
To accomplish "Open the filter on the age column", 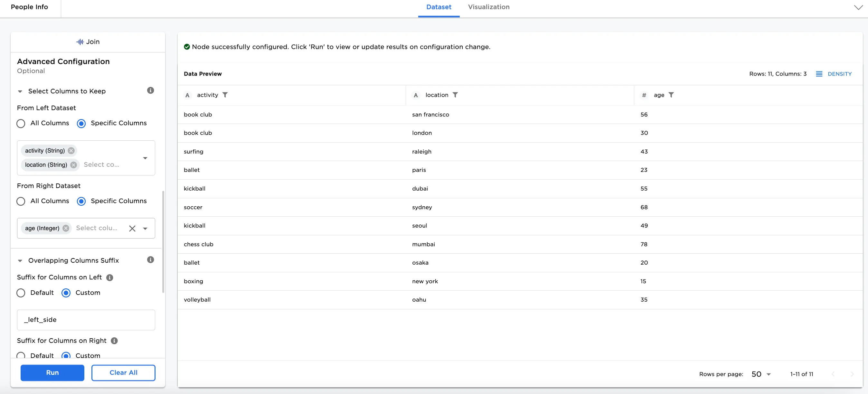I will 672,95.
